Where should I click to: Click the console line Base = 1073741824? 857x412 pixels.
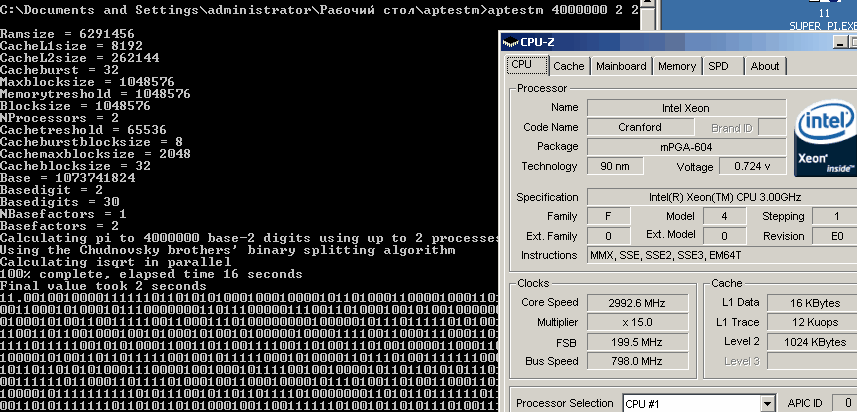point(68,178)
